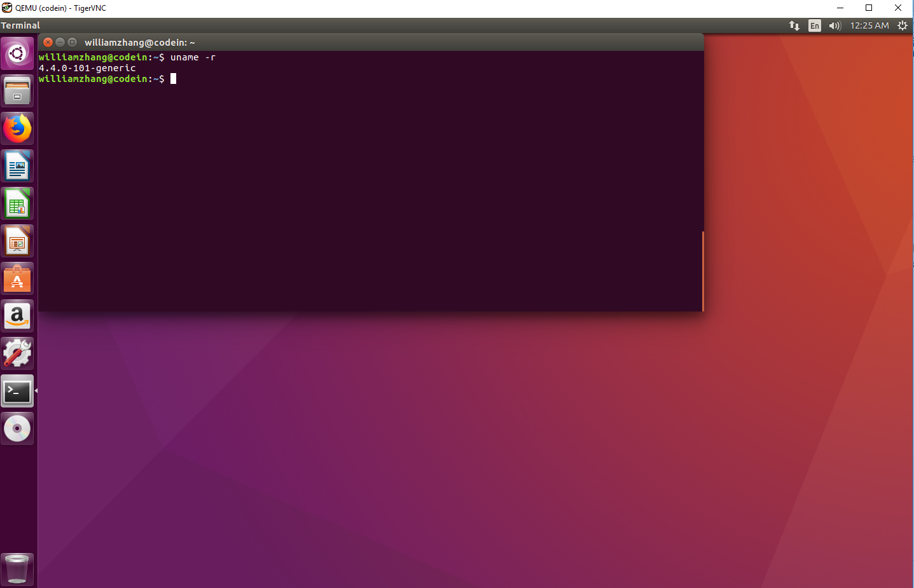This screenshot has width=914, height=588.
Task: Open the network connections indicator
Action: 794,25
